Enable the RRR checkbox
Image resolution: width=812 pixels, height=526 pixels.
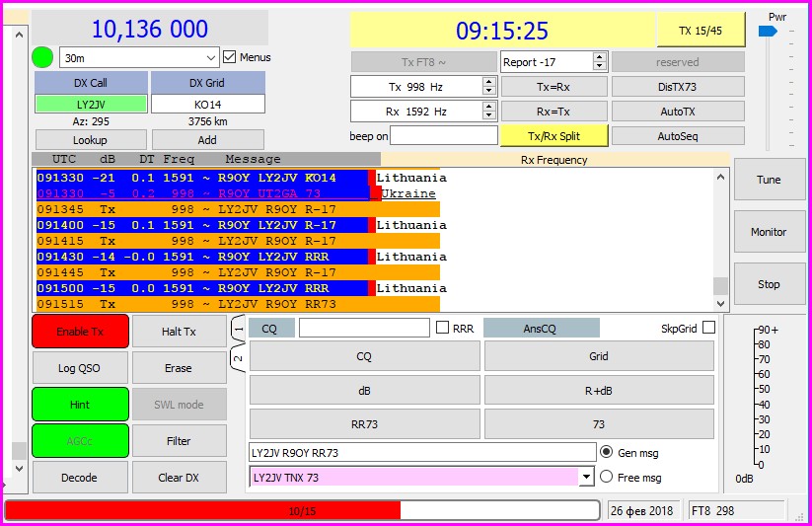(x=443, y=328)
